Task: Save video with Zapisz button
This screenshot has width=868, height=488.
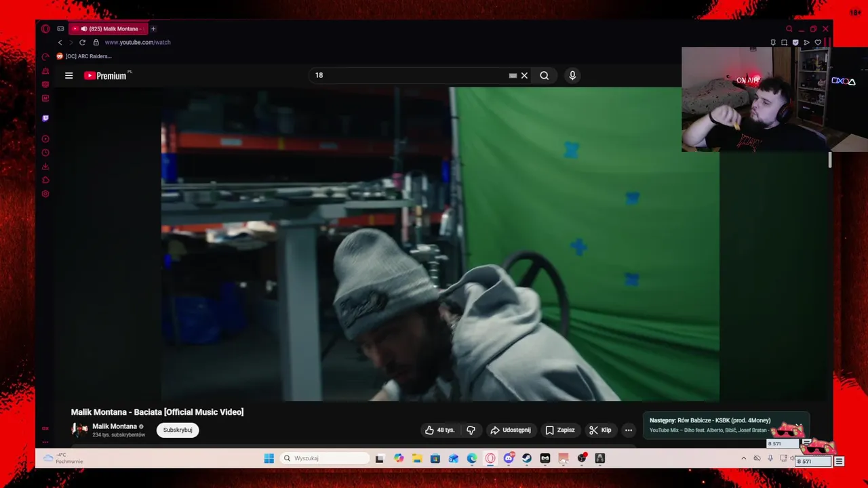Action: pos(560,430)
